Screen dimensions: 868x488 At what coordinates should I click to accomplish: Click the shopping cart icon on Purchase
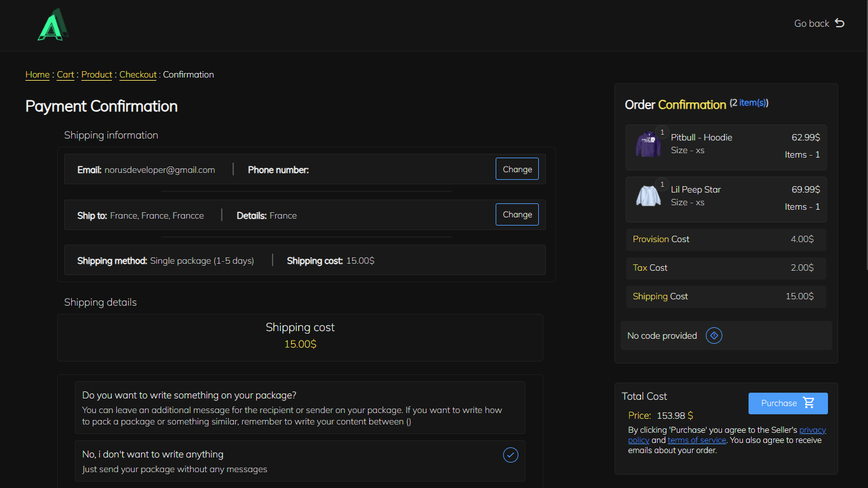[x=808, y=403]
